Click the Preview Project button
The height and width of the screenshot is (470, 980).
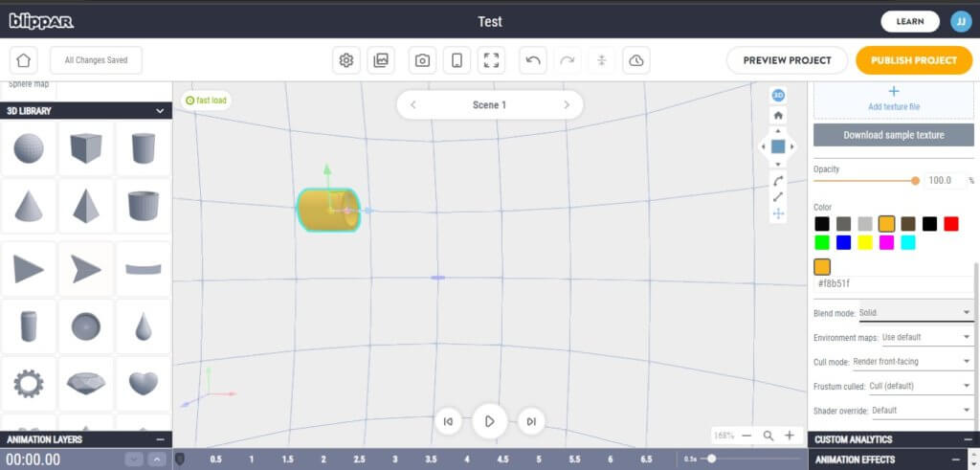point(786,60)
